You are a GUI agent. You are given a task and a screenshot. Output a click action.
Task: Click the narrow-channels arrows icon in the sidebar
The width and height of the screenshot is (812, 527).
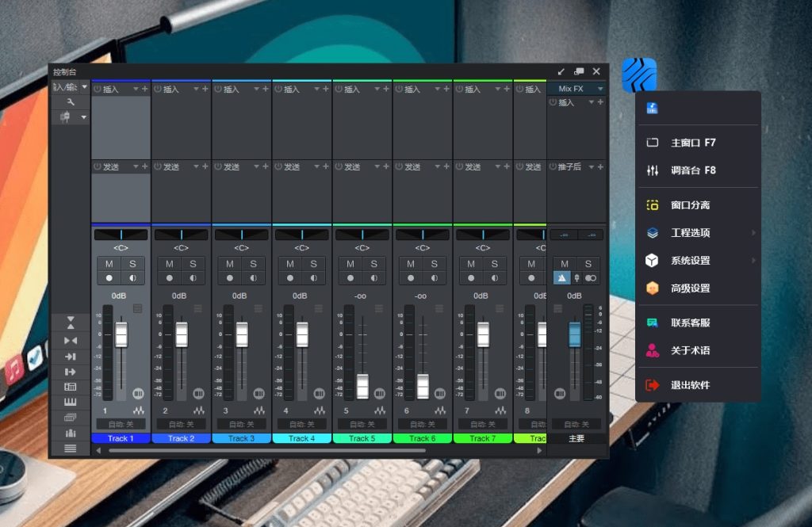(71, 341)
